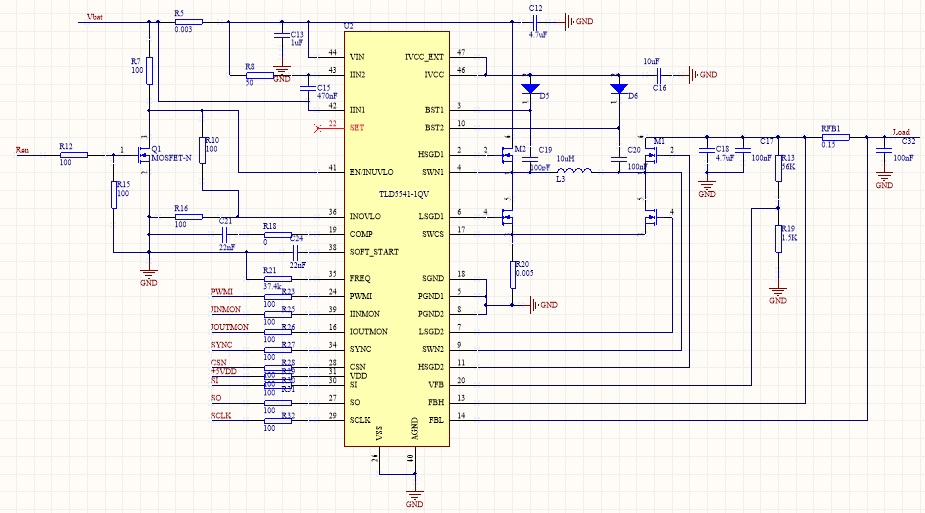Click the RFB1 0.15 resistor
The width and height of the screenshot is (925, 513).
click(x=835, y=137)
